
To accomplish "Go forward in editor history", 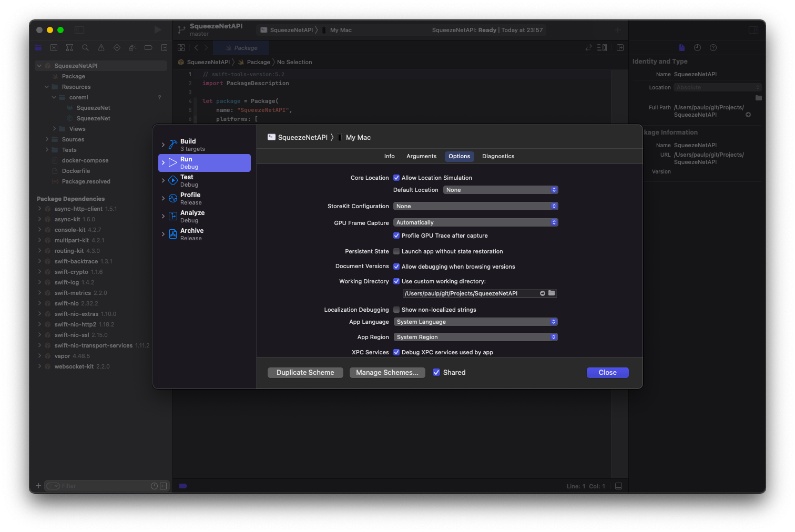I will pyautogui.click(x=206, y=48).
